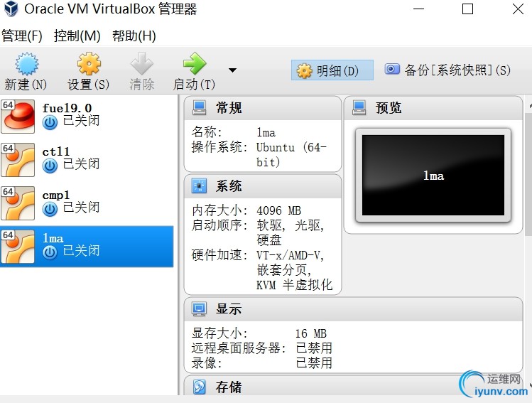Click the memory value 4096 MB
This screenshot has height=403, width=532.
point(279,210)
